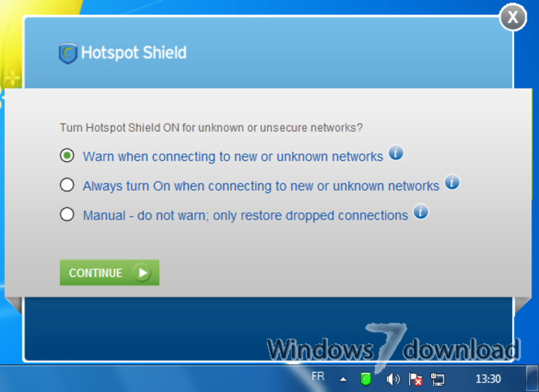Open the volume speaker tray icon

tap(393, 379)
